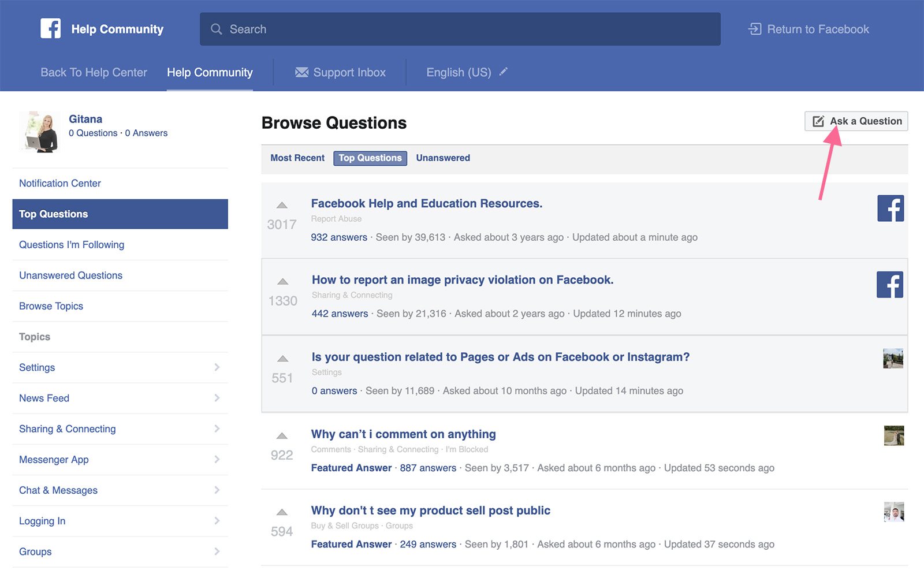Viewport: 924px width, 570px height.
Task: Select Top Questions in the sidebar
Action: [120, 214]
